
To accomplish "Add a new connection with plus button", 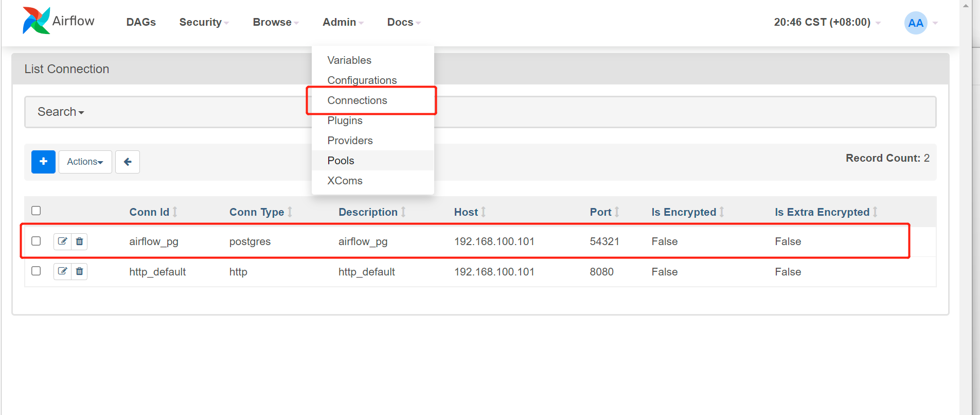I will [x=43, y=162].
